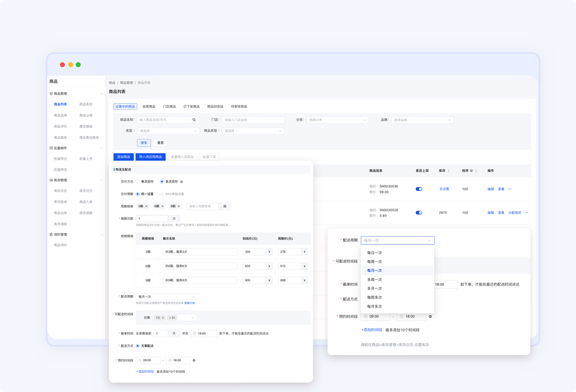The width and height of the screenshot is (576, 392).
Task: Remove the 3期 tag with its X
Action: pos(147,206)
